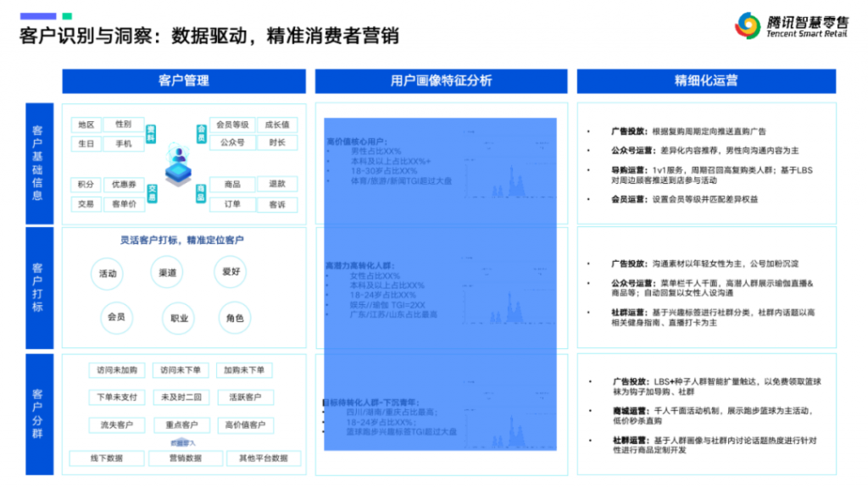
Task: Choose the 流失客户 segment box
Action: click(x=117, y=425)
